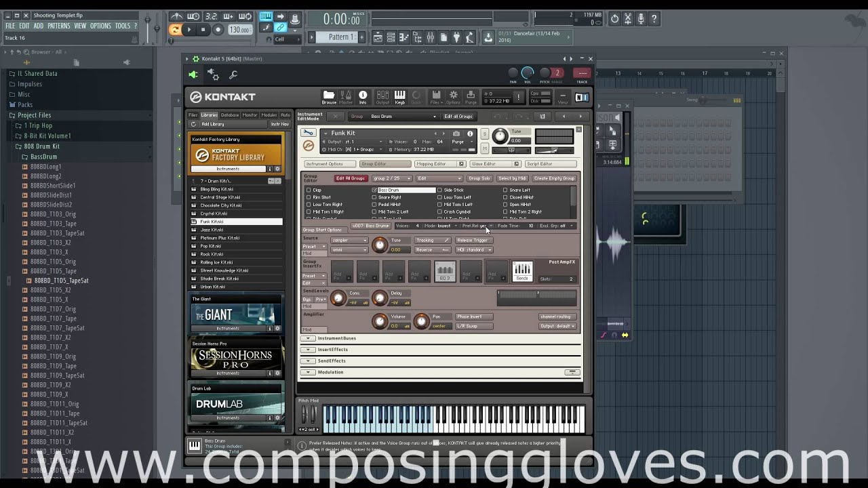Open the Kontakt Output mixer icon
868x488 pixels.
click(382, 97)
